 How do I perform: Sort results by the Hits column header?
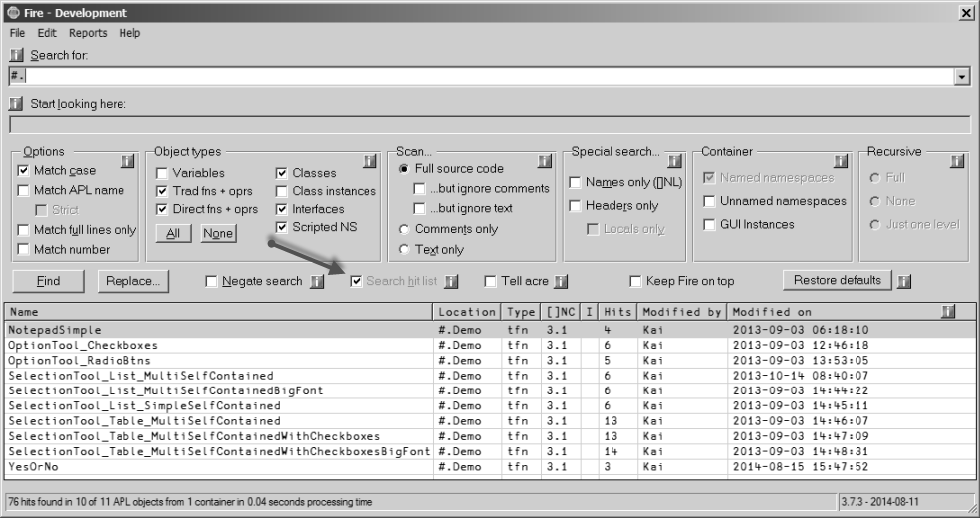coord(617,311)
